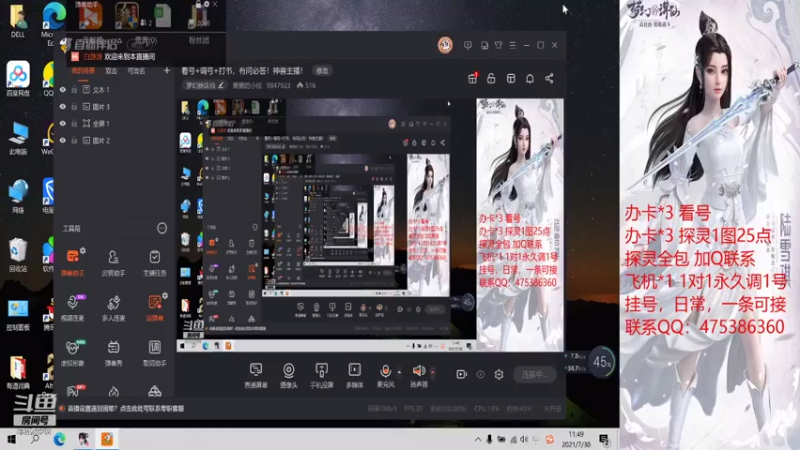The width and height of the screenshot is (800, 450).
Task: Add 手机投屏 phone mirroring source
Action: click(x=321, y=375)
